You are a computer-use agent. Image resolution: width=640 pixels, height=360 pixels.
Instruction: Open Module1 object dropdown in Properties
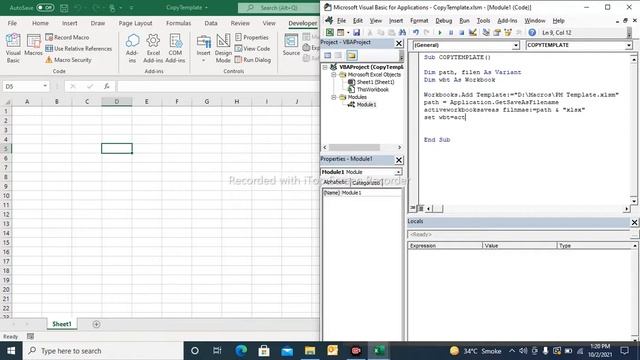coord(398,172)
